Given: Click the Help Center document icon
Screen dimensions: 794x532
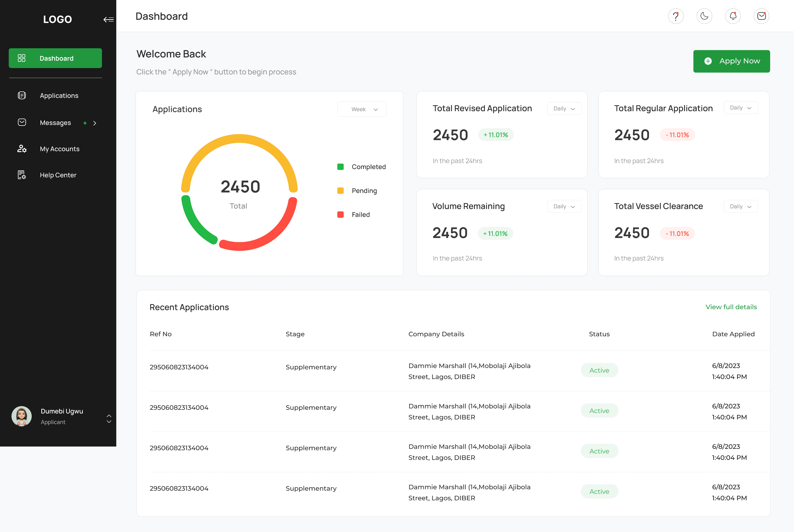Looking at the screenshot, I should pos(22,175).
